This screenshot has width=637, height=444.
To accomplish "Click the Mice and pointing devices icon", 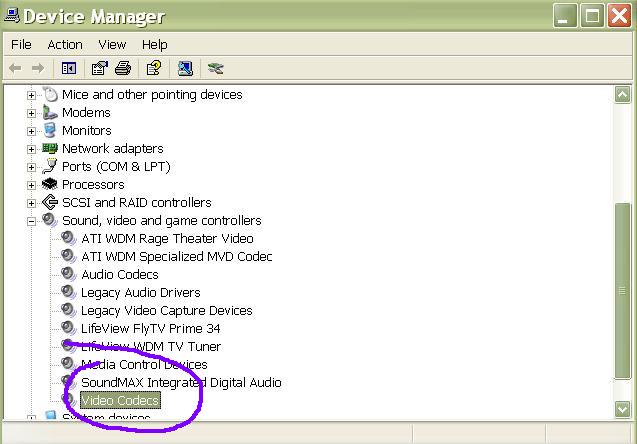I will 50,94.
